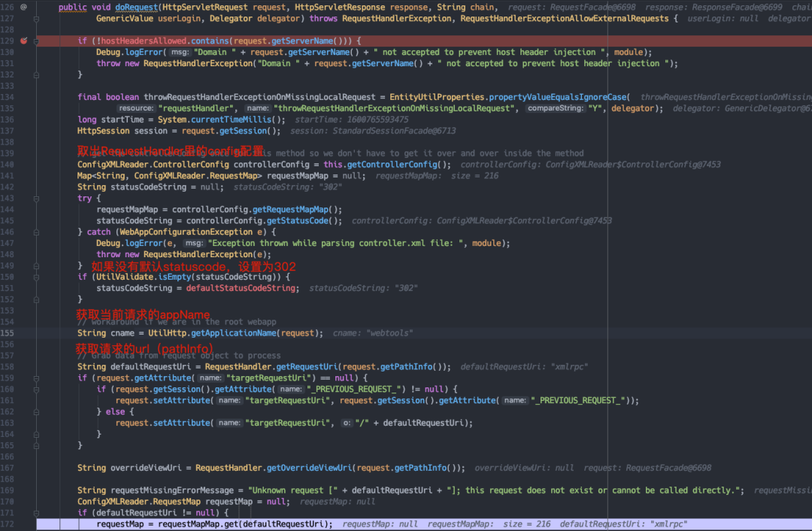The width and height of the screenshot is (812, 531).
Task: Collapse the getAttribute if block on line 159
Action: click(x=36, y=378)
